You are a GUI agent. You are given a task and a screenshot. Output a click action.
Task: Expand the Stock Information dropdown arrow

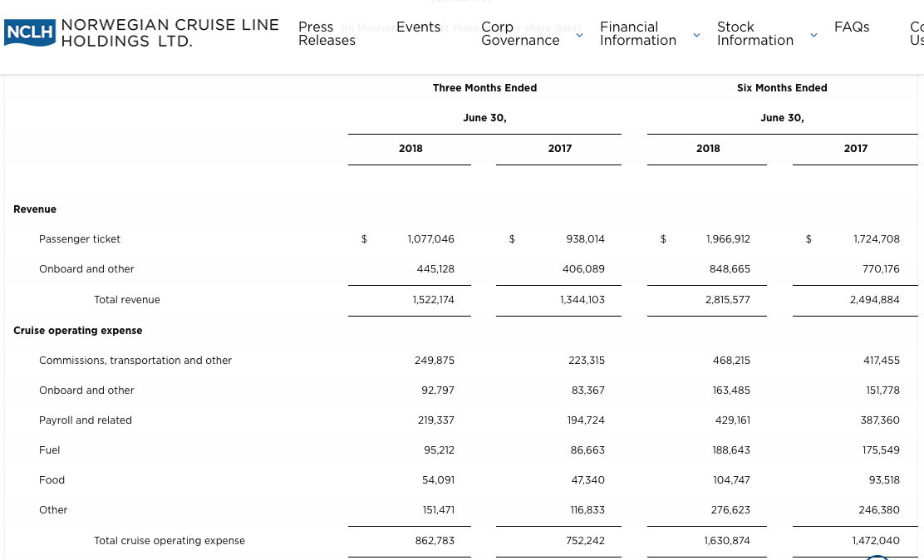coord(814,34)
